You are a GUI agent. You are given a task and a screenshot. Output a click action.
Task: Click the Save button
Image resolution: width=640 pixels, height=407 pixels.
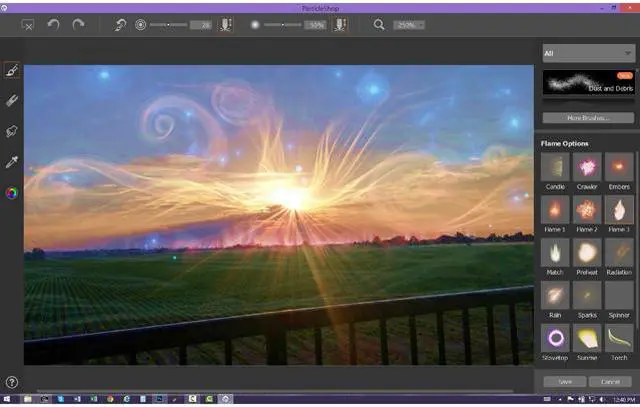click(565, 382)
